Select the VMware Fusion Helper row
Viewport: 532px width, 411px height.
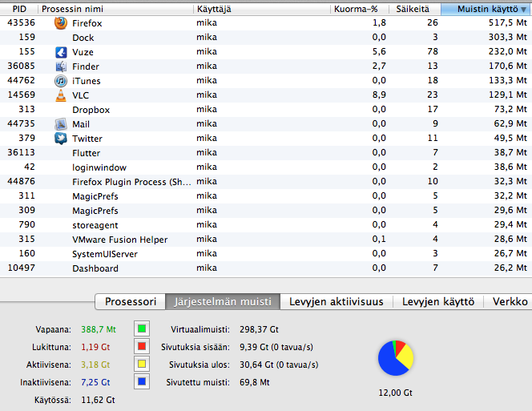pos(266,240)
